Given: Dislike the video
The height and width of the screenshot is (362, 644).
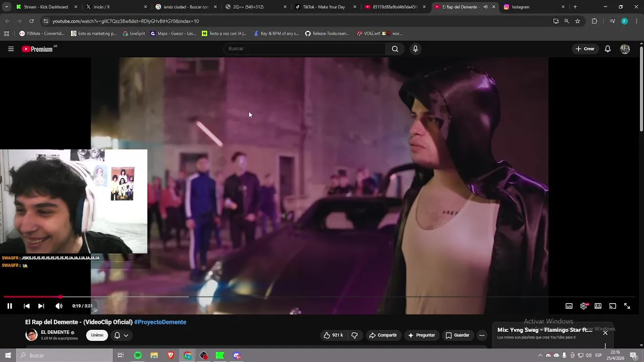Looking at the screenshot, I should [x=354, y=335].
